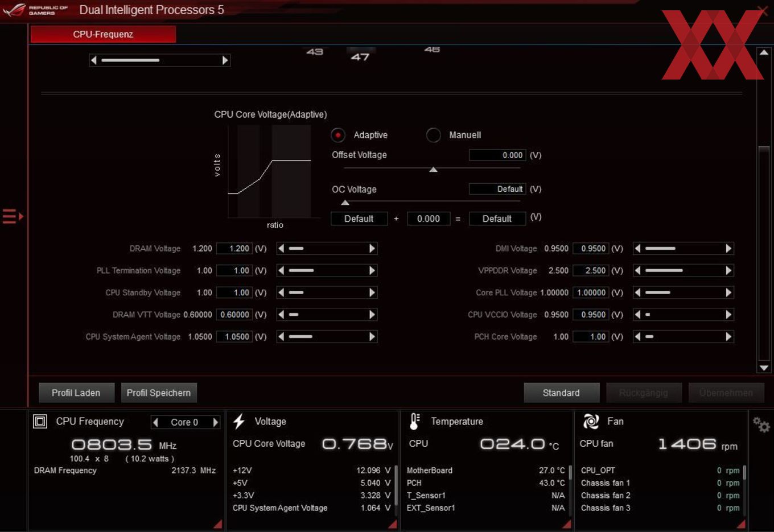The image size is (774, 532).
Task: Decrease DMI Voltage with left arrow
Action: [637, 249]
